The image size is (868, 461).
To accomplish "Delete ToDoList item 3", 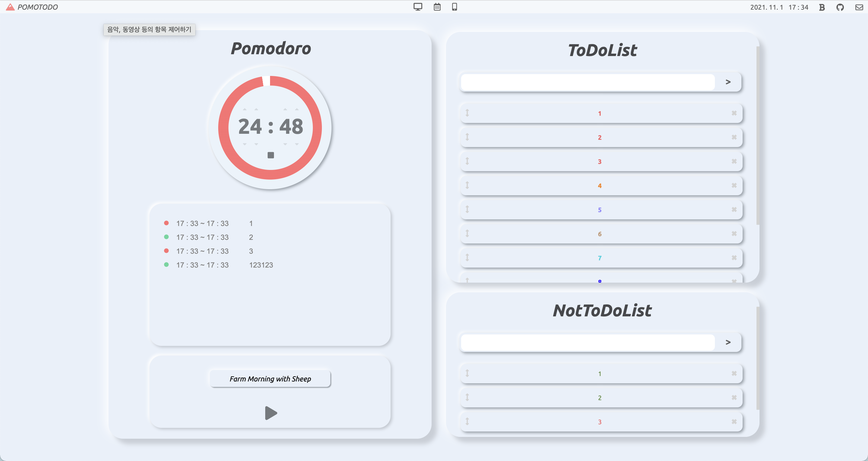I will 734,162.
